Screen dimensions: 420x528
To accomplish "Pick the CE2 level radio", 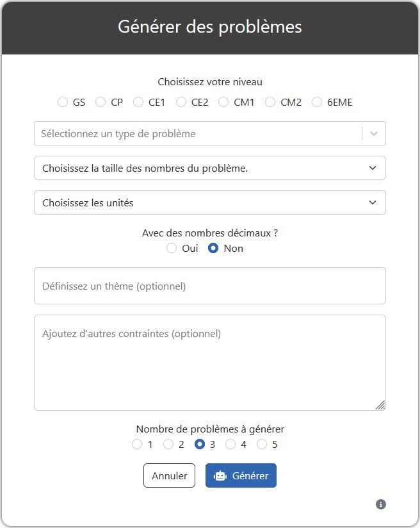I will click(181, 102).
